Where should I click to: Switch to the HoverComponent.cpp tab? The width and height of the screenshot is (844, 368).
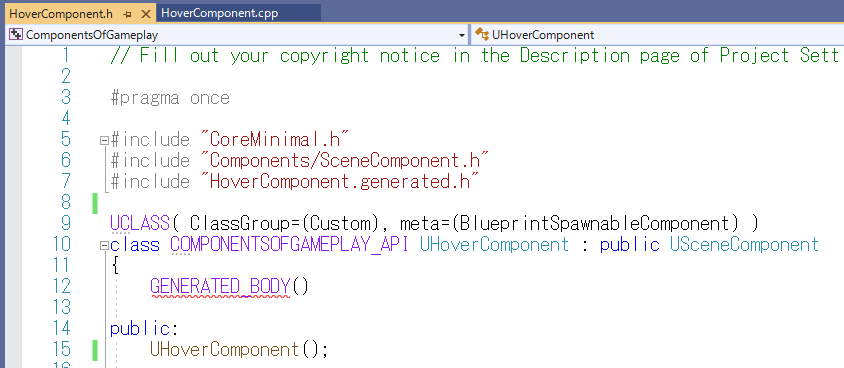coord(220,13)
